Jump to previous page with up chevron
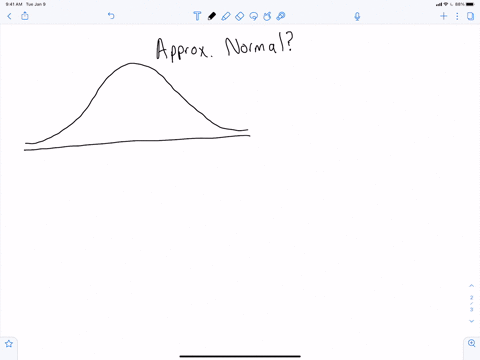This screenshot has height=360, width=480. click(471, 286)
